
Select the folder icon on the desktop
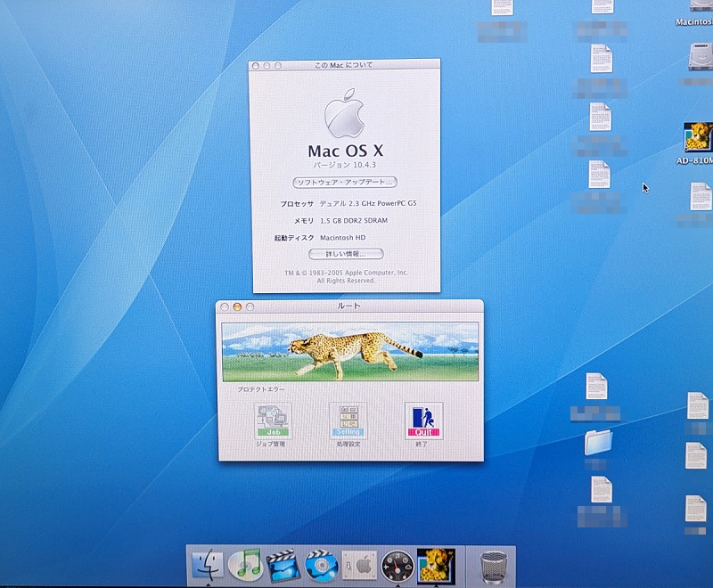[x=598, y=442]
